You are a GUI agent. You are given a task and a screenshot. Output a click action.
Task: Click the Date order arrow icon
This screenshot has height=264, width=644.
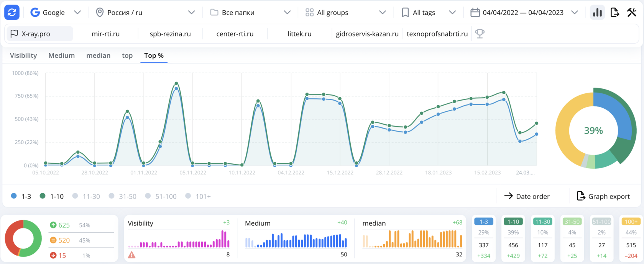[508, 196]
